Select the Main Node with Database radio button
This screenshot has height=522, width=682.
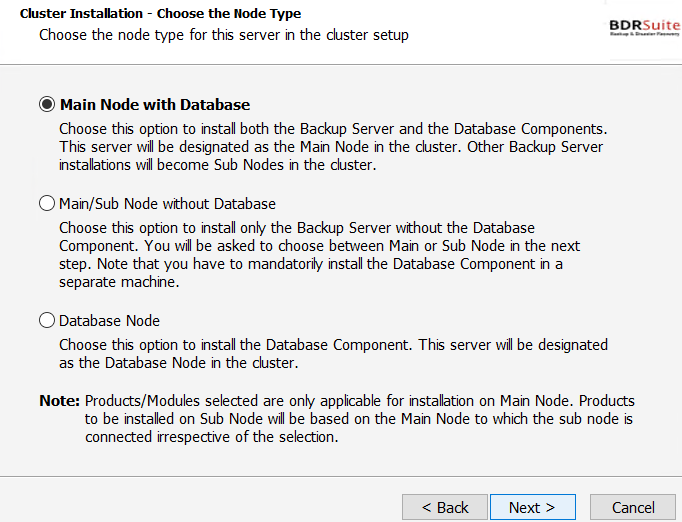pos(47,104)
